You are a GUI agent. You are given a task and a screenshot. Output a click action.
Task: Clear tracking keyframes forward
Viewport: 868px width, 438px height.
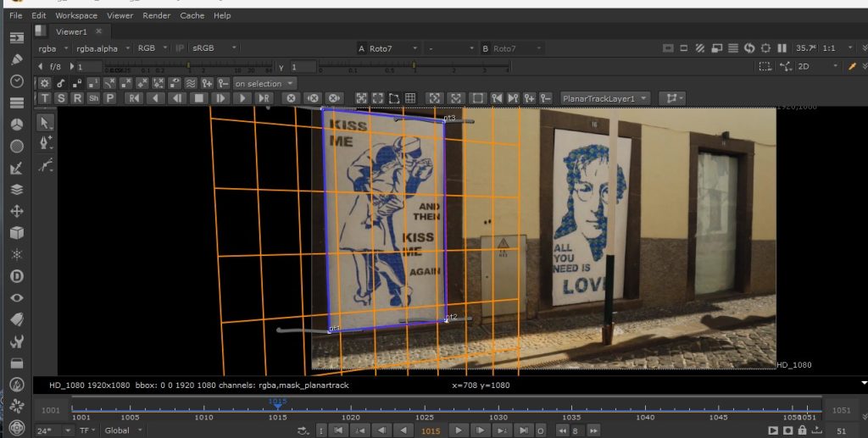click(334, 98)
